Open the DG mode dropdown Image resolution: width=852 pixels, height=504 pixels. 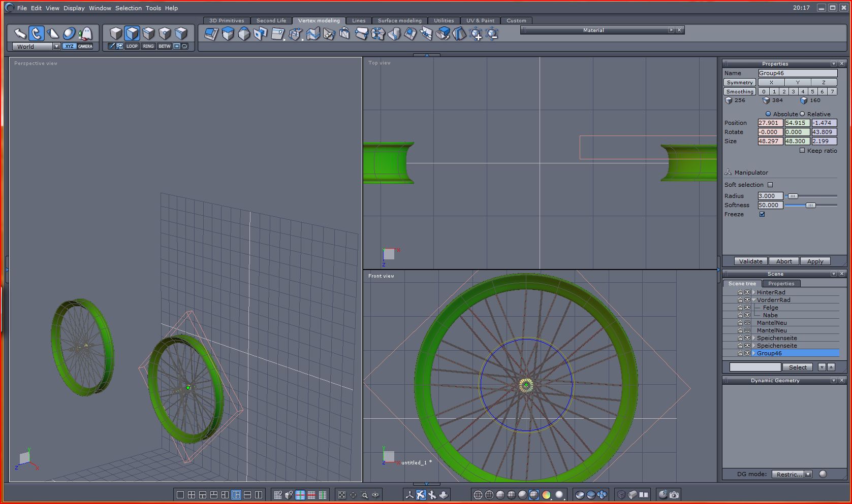[x=808, y=474]
